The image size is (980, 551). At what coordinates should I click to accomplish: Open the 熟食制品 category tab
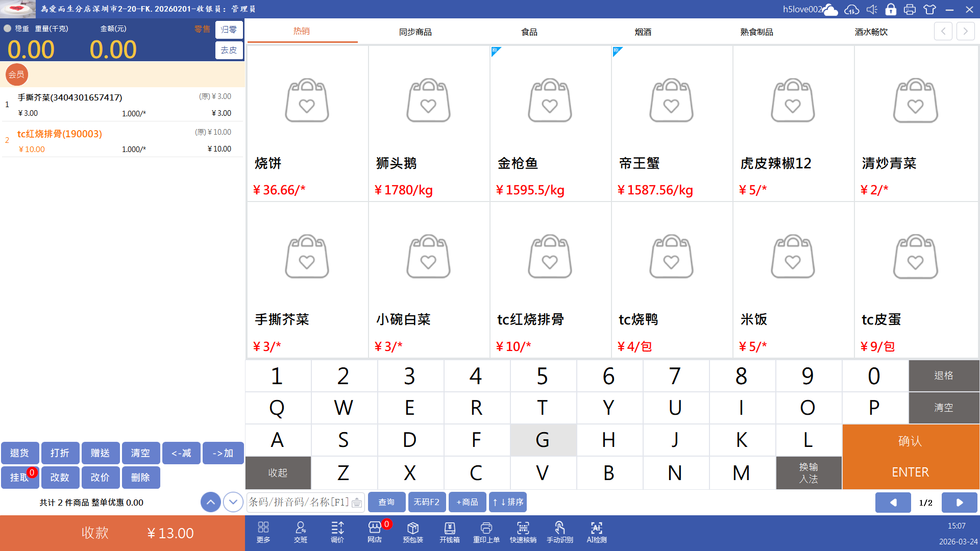pos(756,32)
